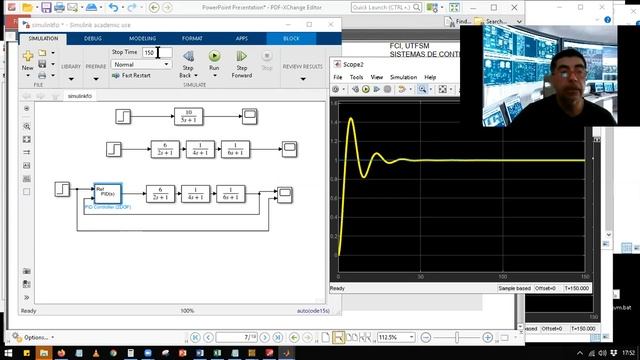The height and width of the screenshot is (360, 640).
Task: Select the simulinkfo model breadcrumb tab
Action: 80,96
